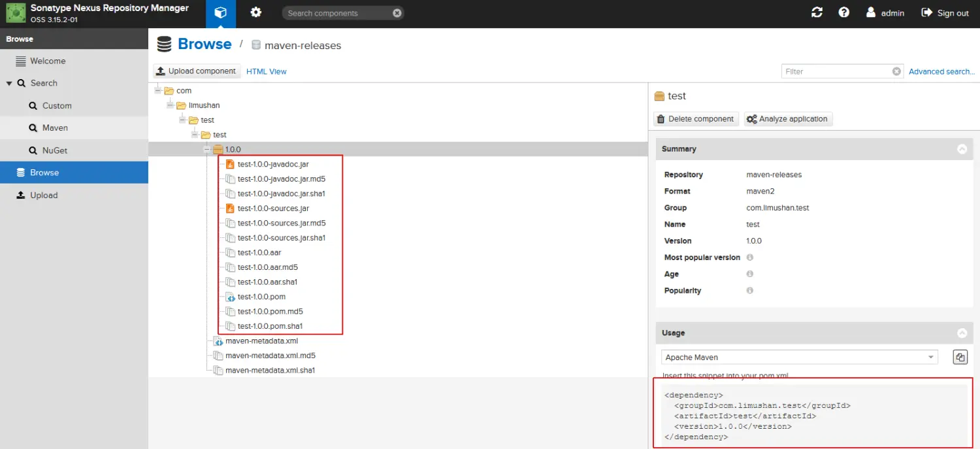Screen dimensions: 980x449
Task: Select test-1.0.0.aar file icon
Action: click(230, 252)
